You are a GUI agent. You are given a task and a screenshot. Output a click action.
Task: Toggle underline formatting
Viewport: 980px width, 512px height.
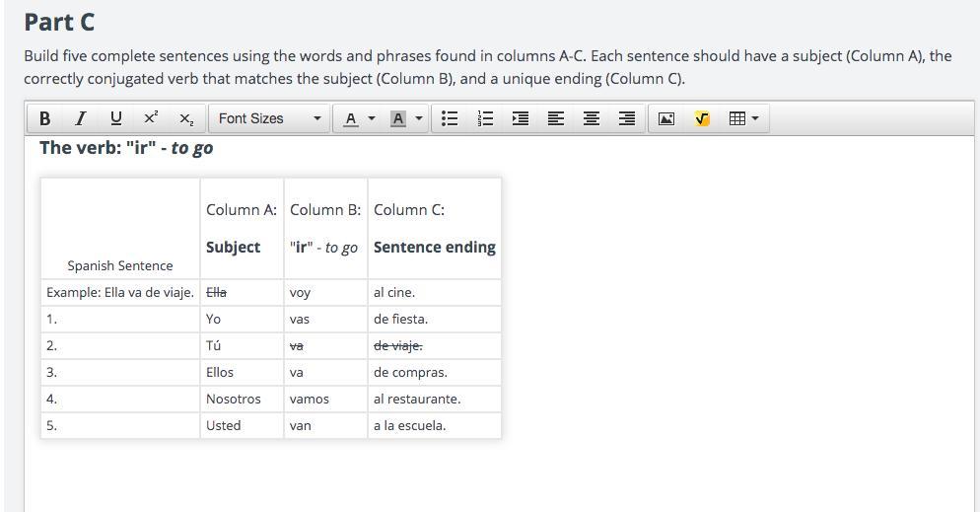click(x=115, y=118)
